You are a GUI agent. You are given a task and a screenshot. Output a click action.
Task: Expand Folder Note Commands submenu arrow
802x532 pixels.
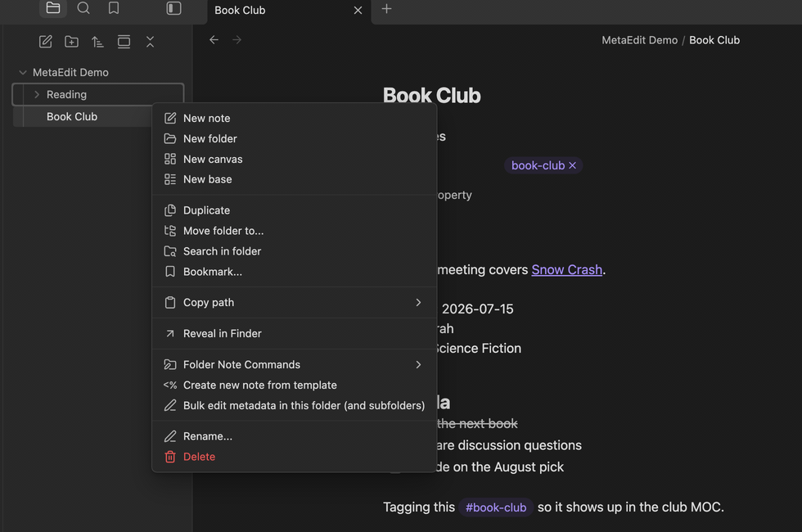tap(418, 365)
